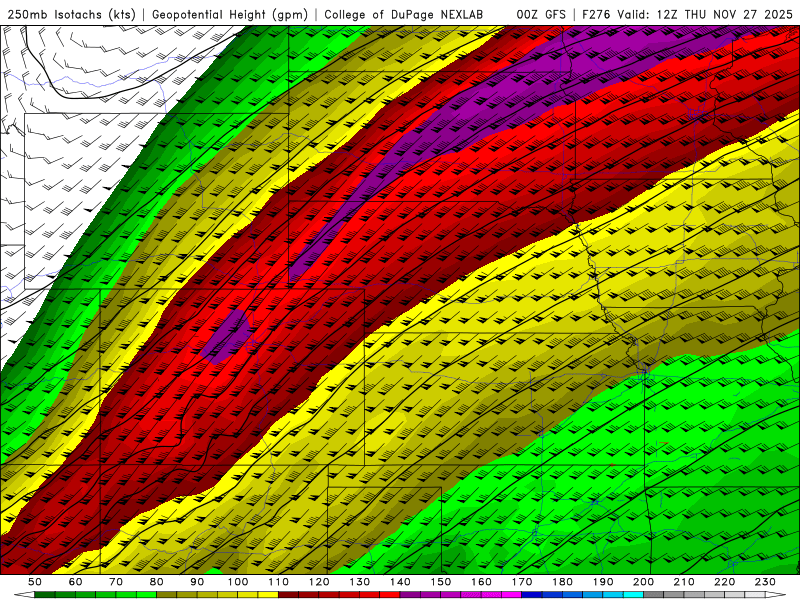Select the dark olive swatch starting at 80
Viewport: 800px width, 600px height.
166,595
